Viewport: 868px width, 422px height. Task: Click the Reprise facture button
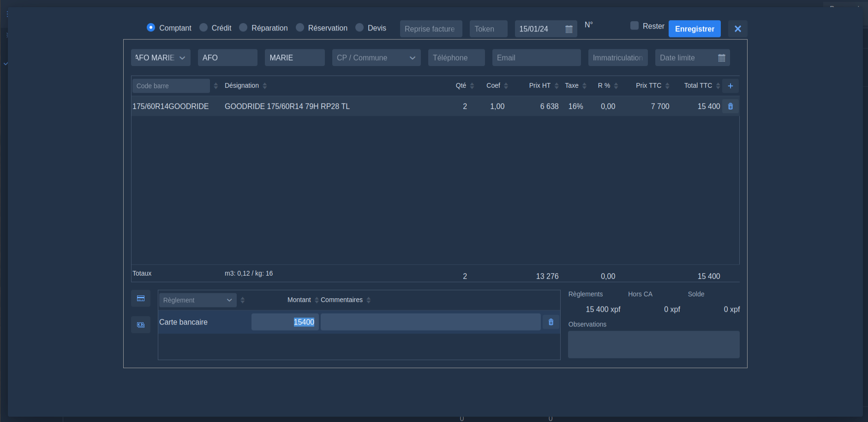[431, 29]
